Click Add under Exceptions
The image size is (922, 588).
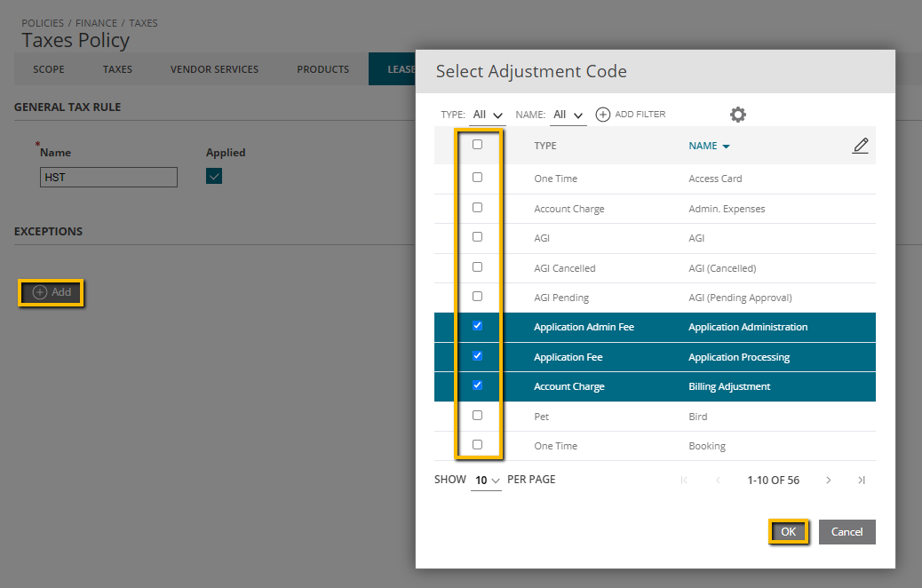click(52, 292)
